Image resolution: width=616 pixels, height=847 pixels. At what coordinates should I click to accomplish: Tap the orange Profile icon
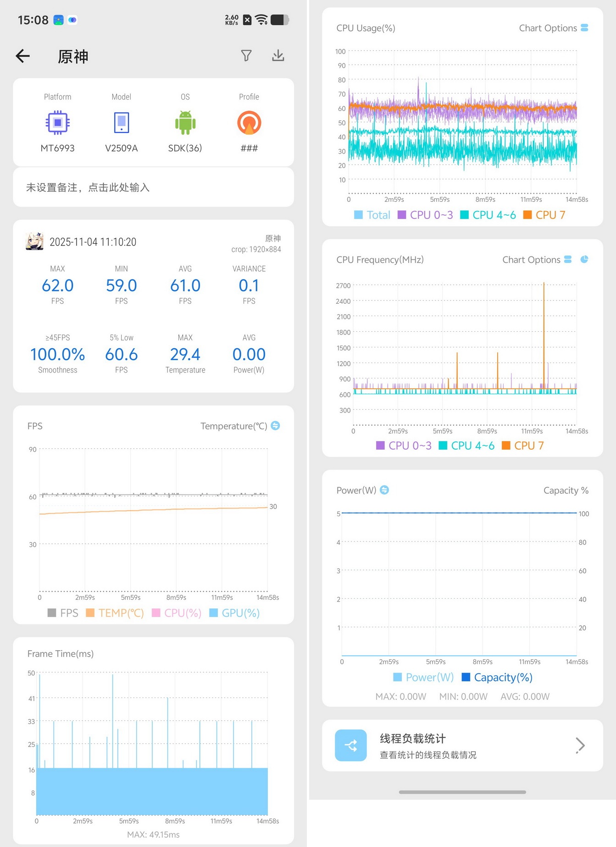point(249,123)
